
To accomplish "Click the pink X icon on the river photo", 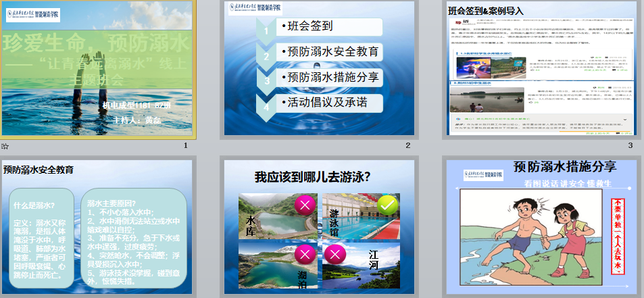I will click(336, 254).
